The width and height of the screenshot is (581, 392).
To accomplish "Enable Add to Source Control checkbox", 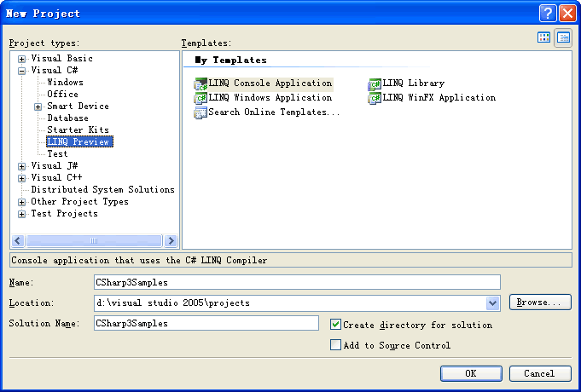I will point(335,345).
